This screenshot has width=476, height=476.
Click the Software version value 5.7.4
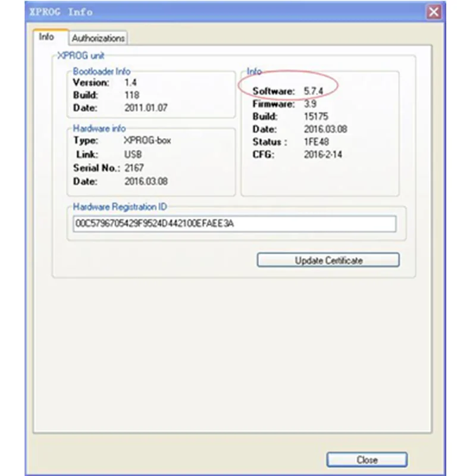pyautogui.click(x=314, y=91)
